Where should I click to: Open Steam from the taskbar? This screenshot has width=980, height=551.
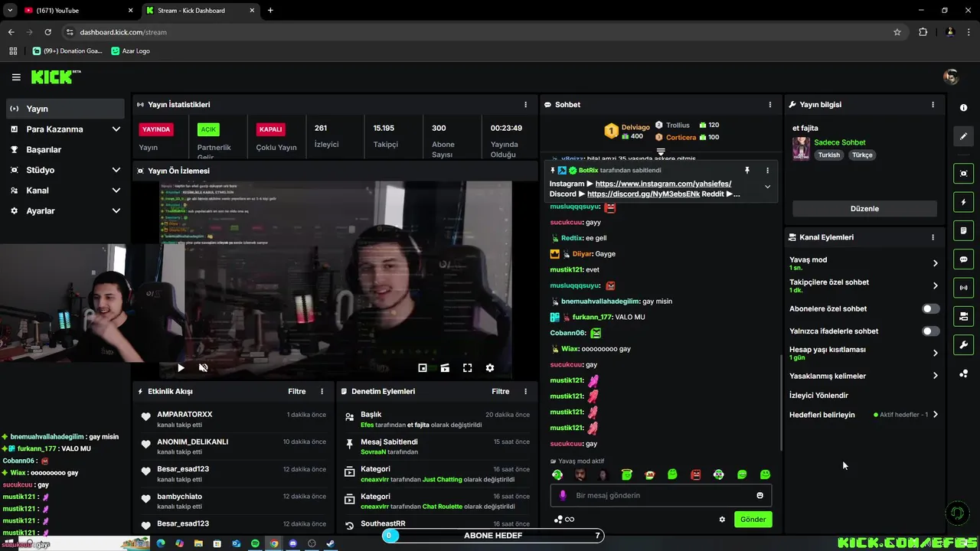[331, 543]
